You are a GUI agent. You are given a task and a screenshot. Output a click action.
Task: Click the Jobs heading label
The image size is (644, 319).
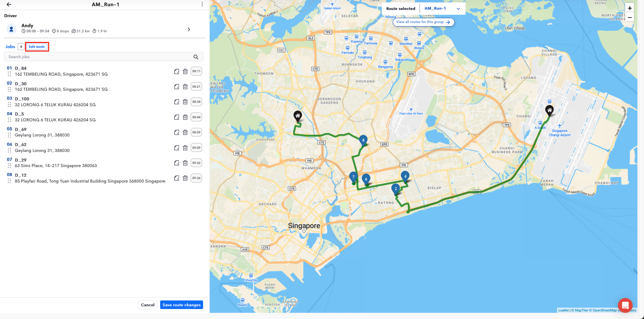(10, 47)
